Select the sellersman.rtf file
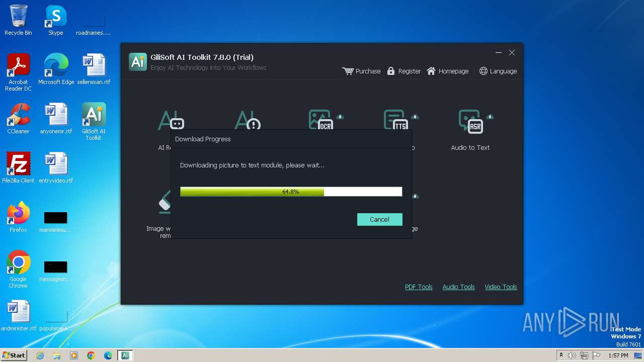This screenshot has height=362, width=644. 94,70
